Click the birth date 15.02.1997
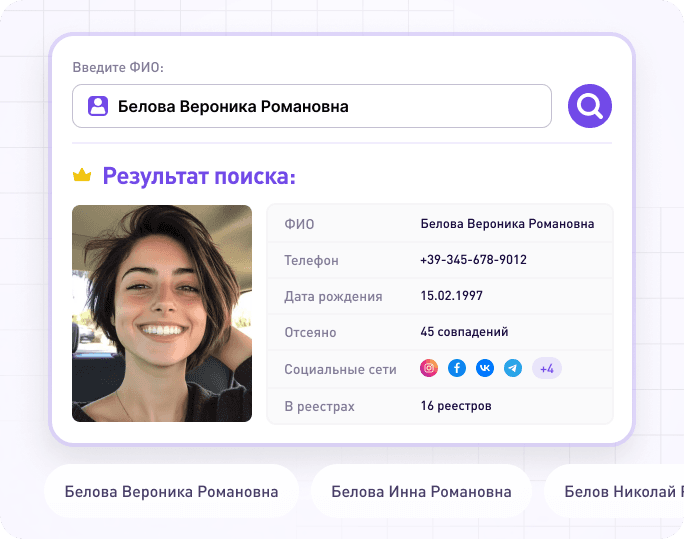 [x=452, y=296]
